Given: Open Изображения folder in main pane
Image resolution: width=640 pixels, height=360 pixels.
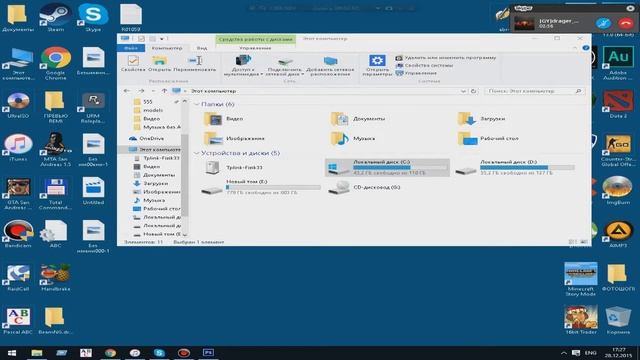Looking at the screenshot, I should click(234, 138).
